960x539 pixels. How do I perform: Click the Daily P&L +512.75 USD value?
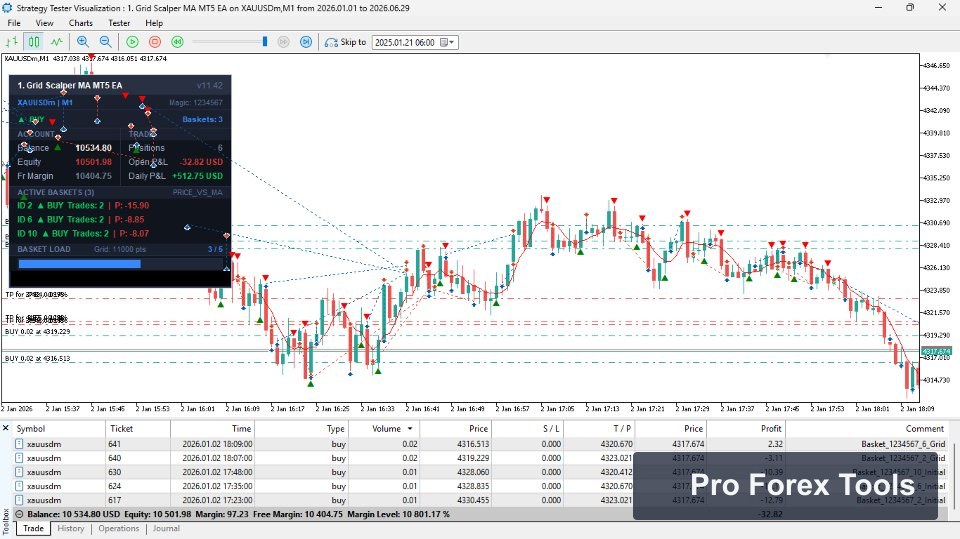[x=197, y=176]
